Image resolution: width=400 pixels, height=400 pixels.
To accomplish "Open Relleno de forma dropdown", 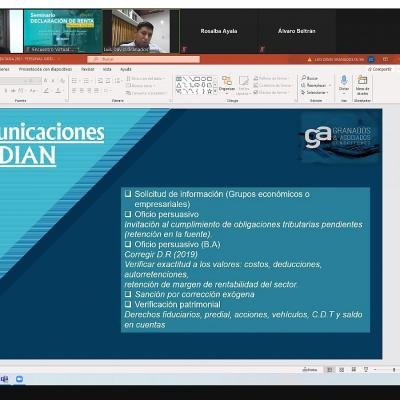I will [x=272, y=78].
